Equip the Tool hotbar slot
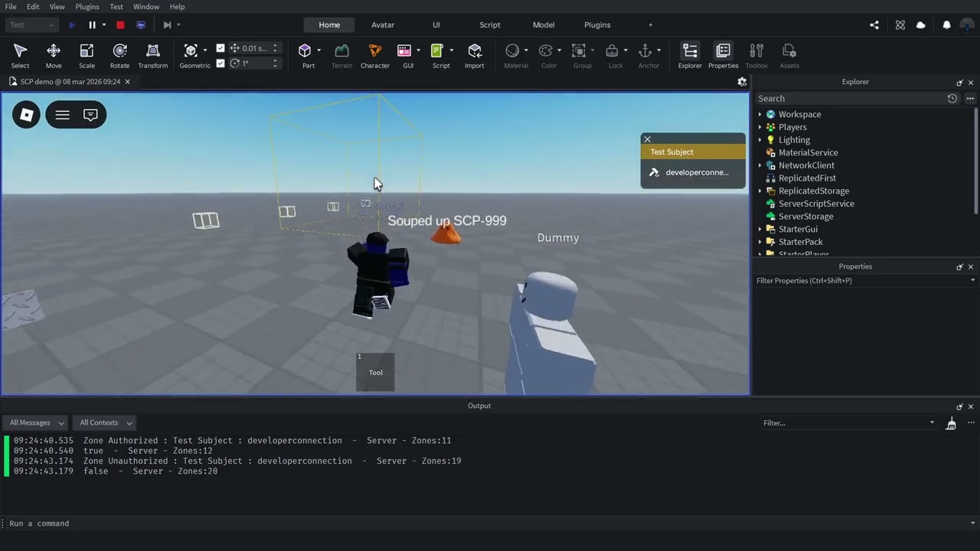 pyautogui.click(x=375, y=372)
